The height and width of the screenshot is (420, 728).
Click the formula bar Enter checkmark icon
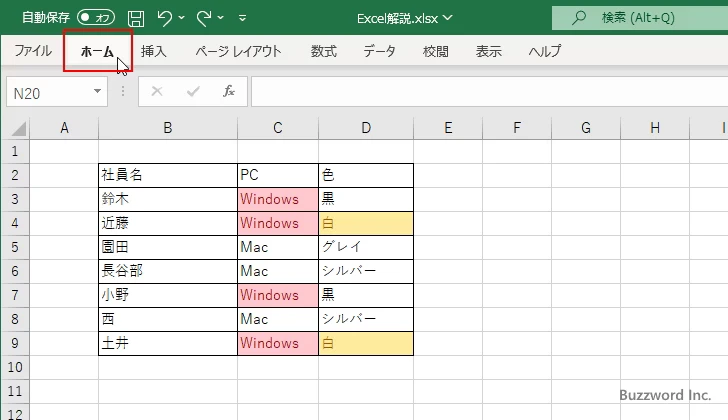point(193,91)
